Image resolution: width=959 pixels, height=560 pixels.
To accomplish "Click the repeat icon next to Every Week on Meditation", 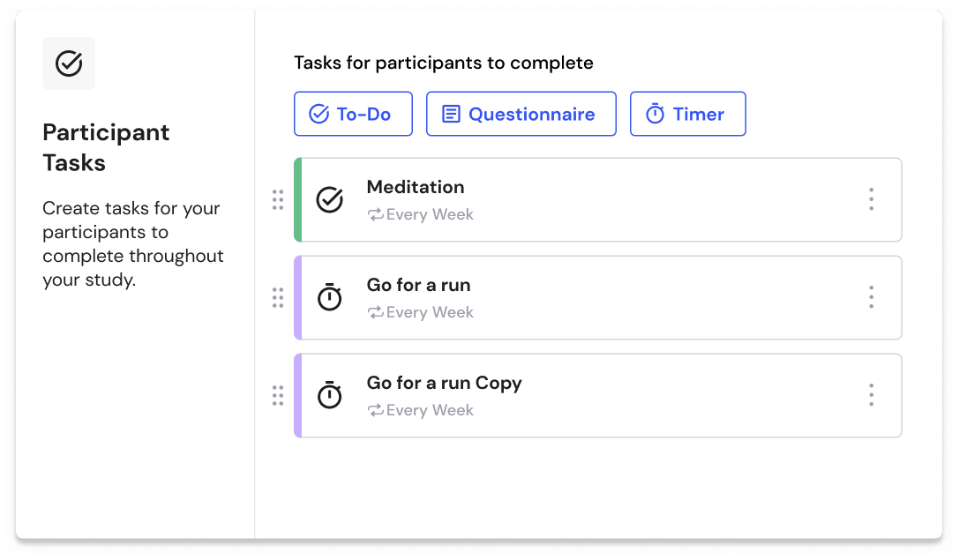I will (375, 214).
